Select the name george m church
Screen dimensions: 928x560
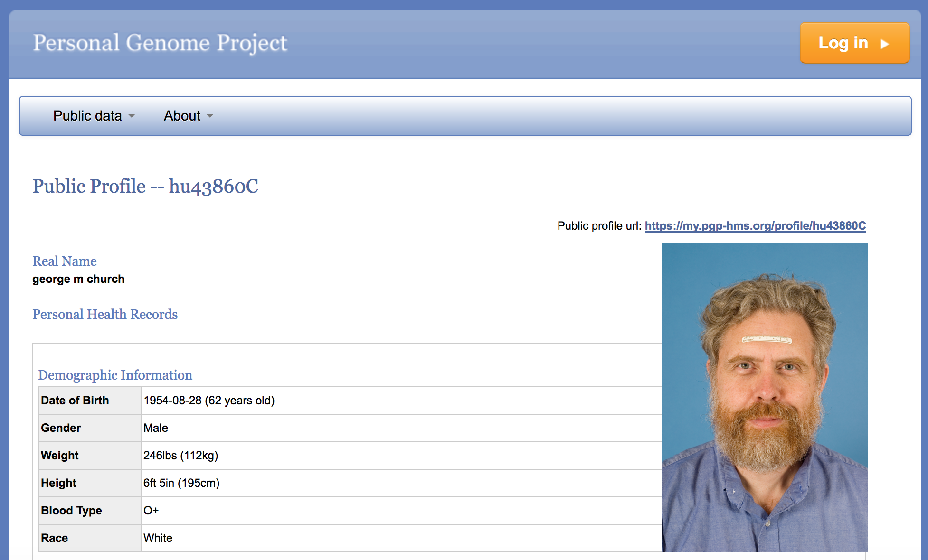(78, 279)
